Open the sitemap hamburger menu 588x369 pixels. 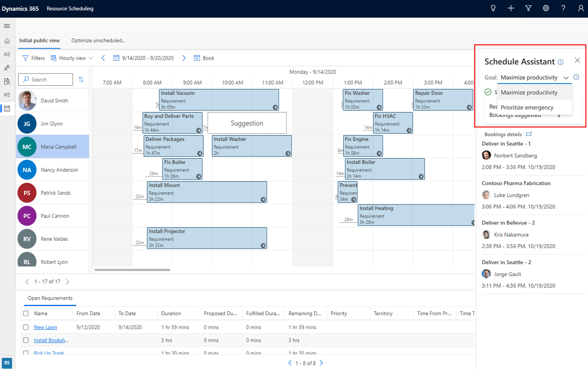pos(6,26)
